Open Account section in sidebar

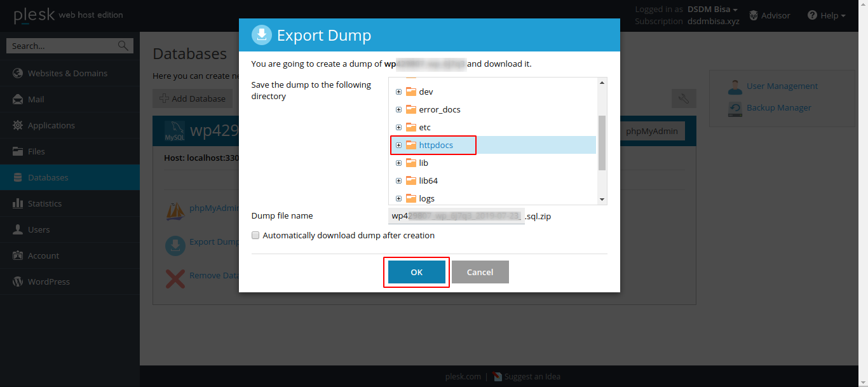click(x=70, y=255)
